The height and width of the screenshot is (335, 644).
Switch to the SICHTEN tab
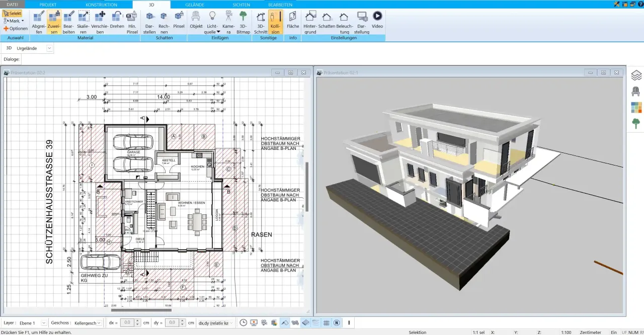241,4
